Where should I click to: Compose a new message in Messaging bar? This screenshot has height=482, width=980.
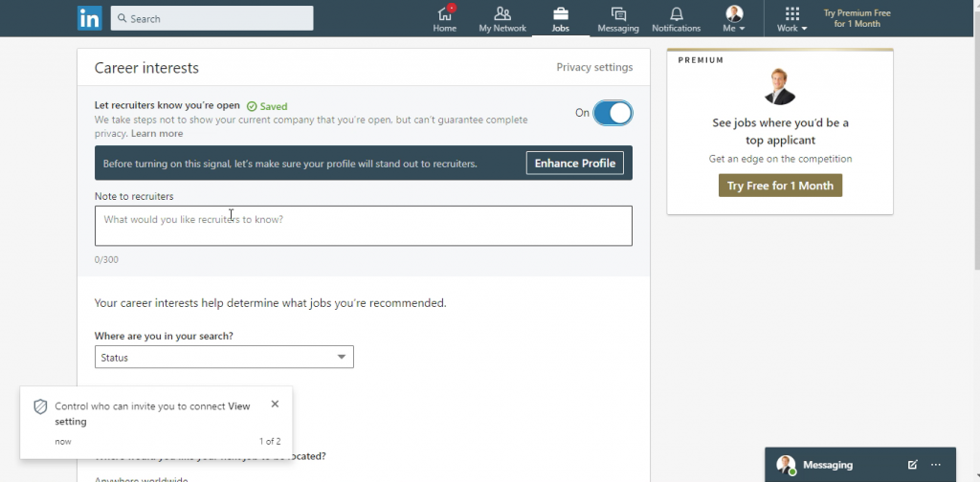pyautogui.click(x=912, y=465)
